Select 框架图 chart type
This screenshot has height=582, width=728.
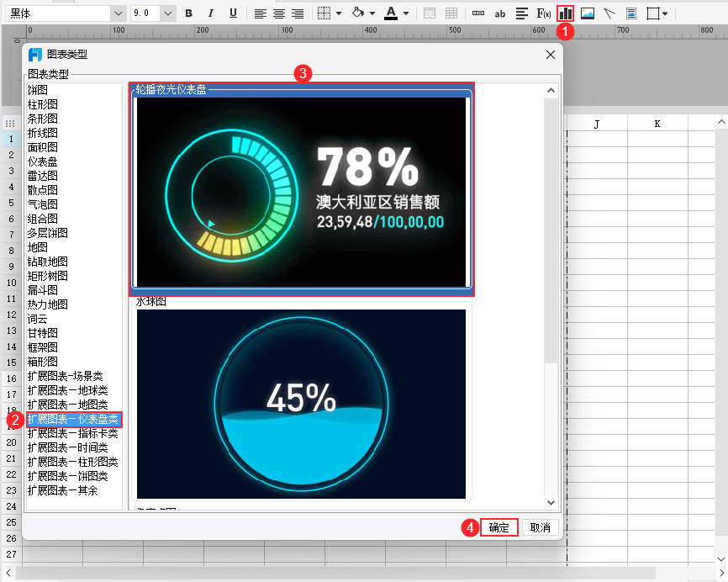(42, 348)
